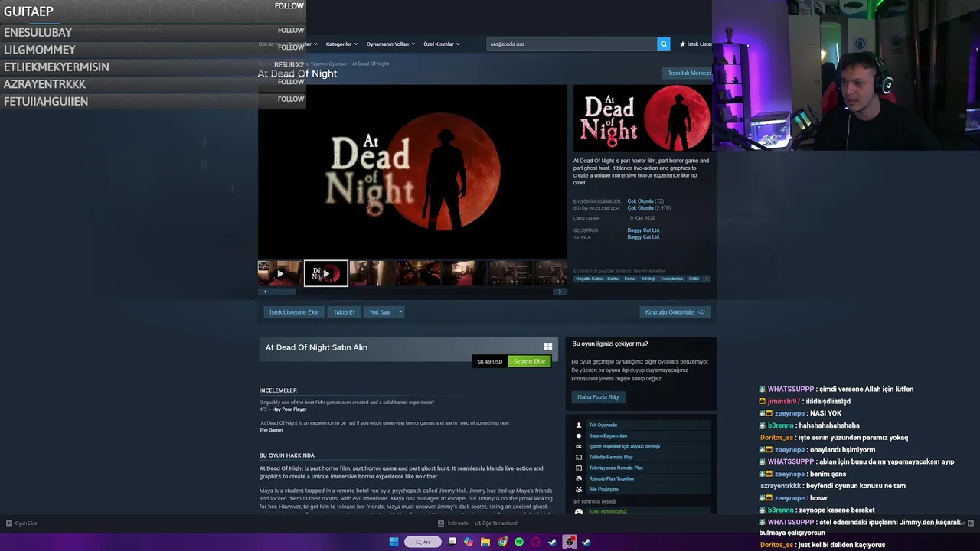Click the plus button after the Gotik tag
The width and height of the screenshot is (980, 551).
point(706,279)
